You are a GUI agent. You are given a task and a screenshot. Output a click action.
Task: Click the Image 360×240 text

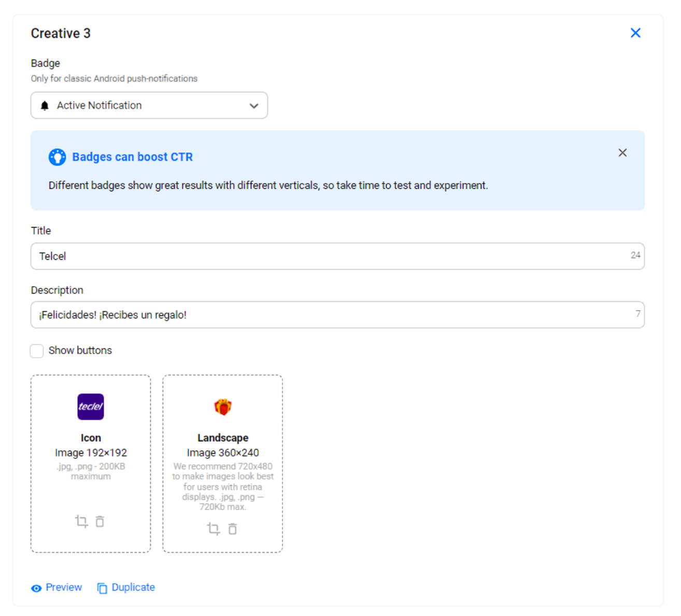(x=223, y=453)
